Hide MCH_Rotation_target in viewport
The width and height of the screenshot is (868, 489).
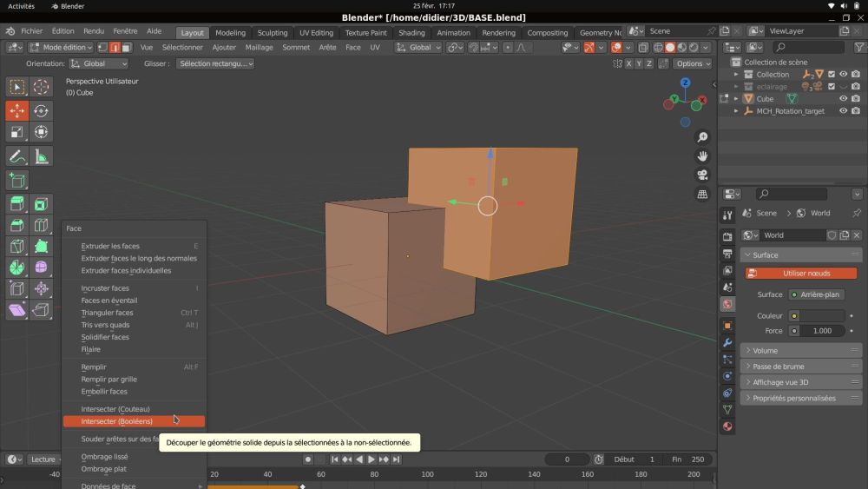843,111
